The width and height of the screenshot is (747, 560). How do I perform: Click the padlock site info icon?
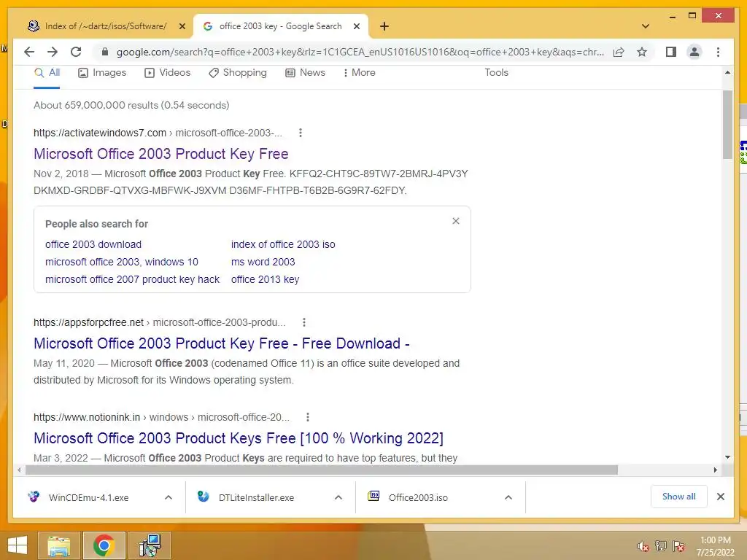point(105,52)
